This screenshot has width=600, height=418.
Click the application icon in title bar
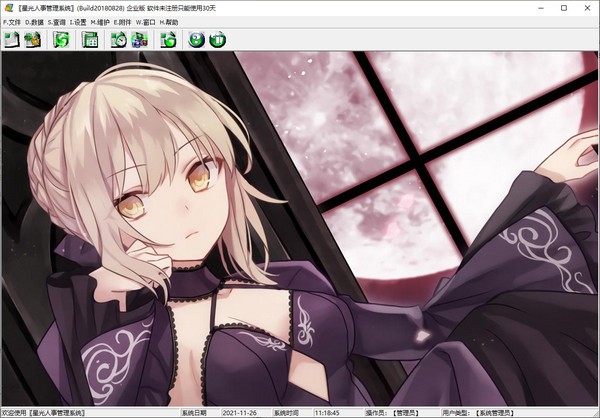click(x=9, y=7)
